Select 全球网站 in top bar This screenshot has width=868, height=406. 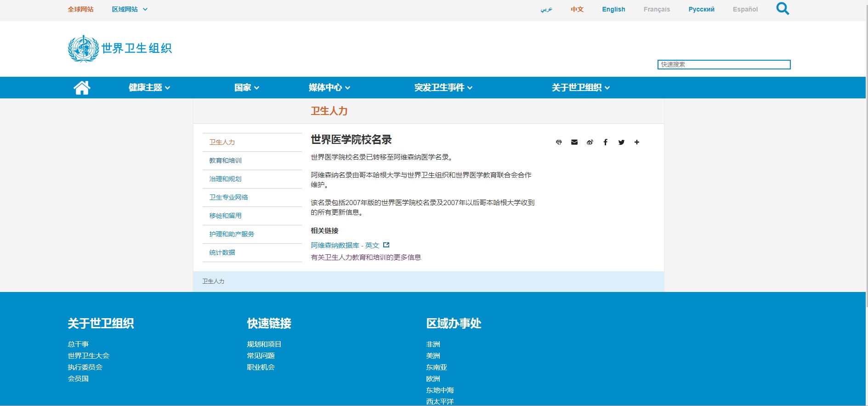coord(80,9)
